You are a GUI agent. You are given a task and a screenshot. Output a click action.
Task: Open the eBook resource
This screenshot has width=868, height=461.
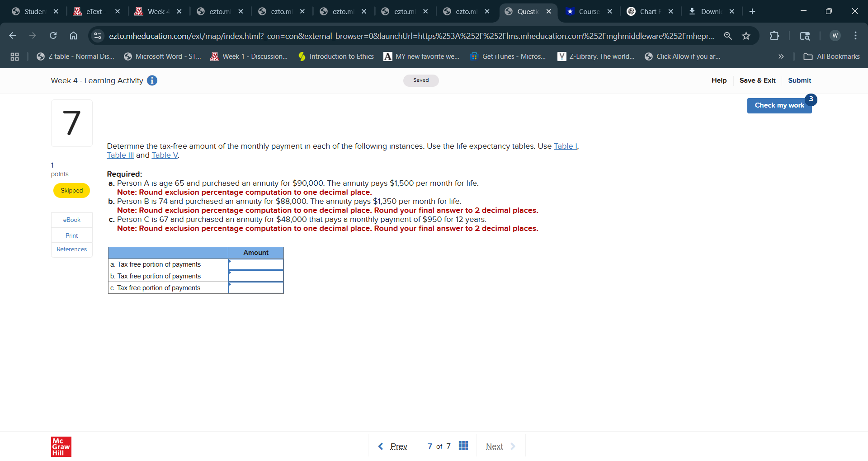pos(72,220)
